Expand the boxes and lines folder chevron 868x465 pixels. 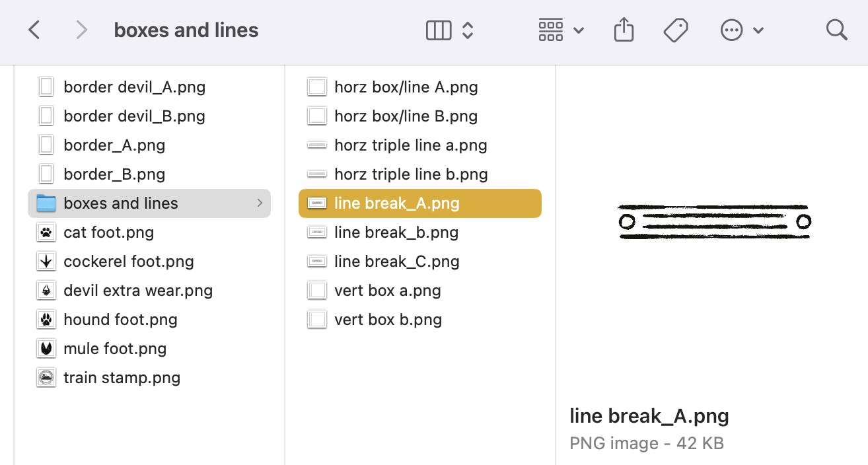coord(260,203)
